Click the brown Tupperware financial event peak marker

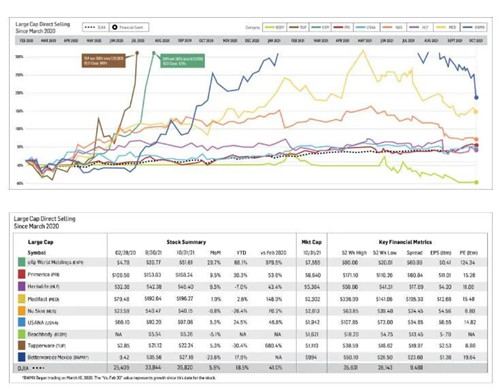tap(137, 53)
